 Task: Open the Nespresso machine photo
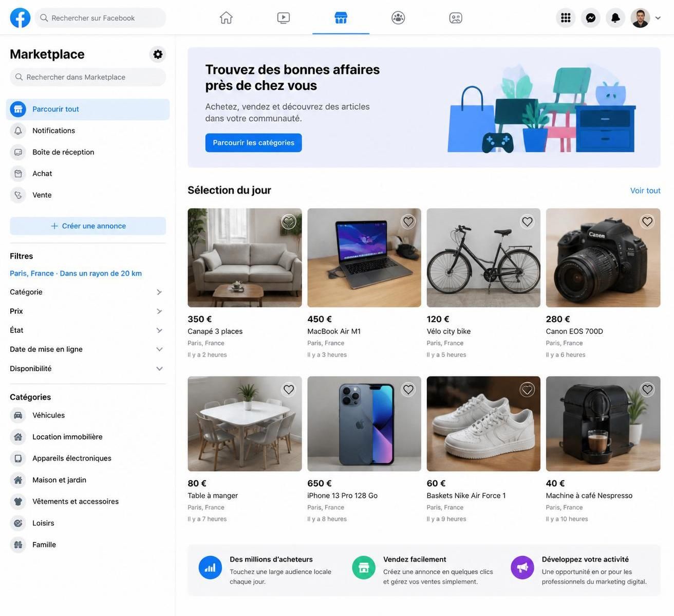(603, 424)
